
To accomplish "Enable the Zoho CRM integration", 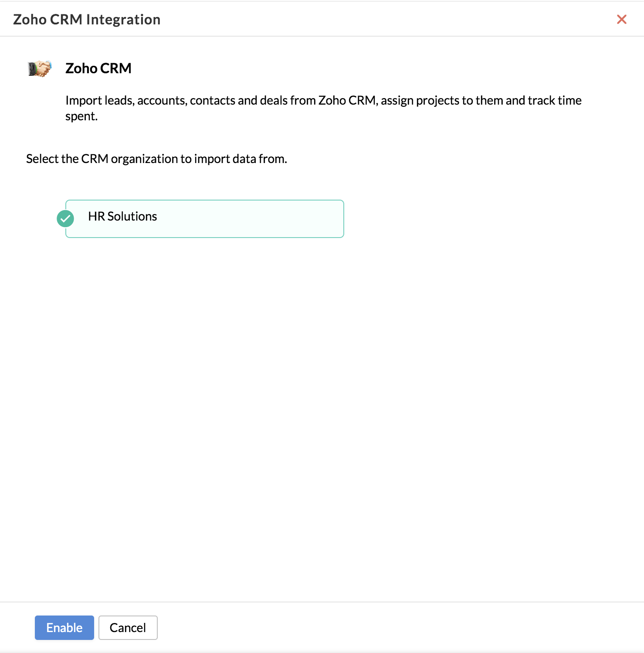I will [x=64, y=628].
